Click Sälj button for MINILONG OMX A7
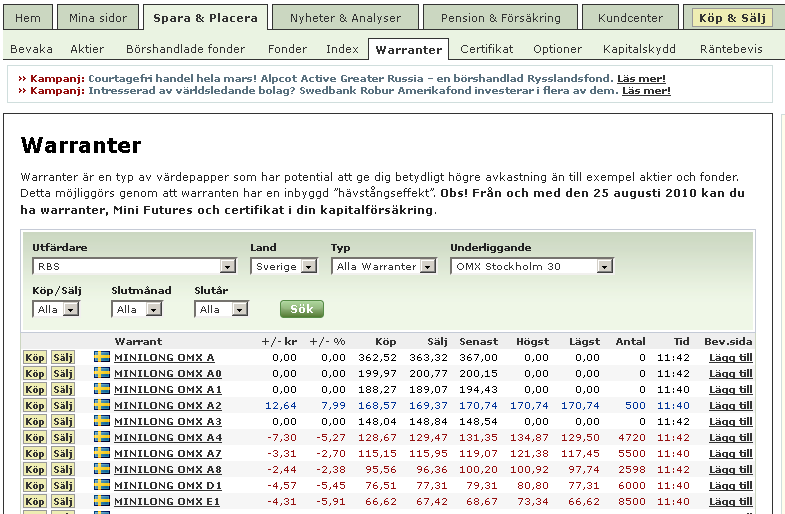Viewport: 785px width, 514px height. 63,453
